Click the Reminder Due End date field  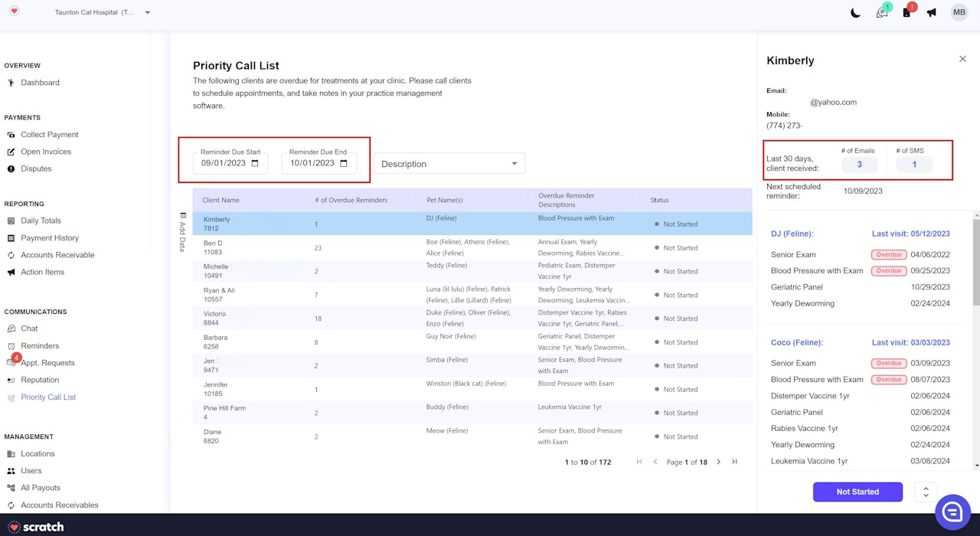[x=312, y=163]
